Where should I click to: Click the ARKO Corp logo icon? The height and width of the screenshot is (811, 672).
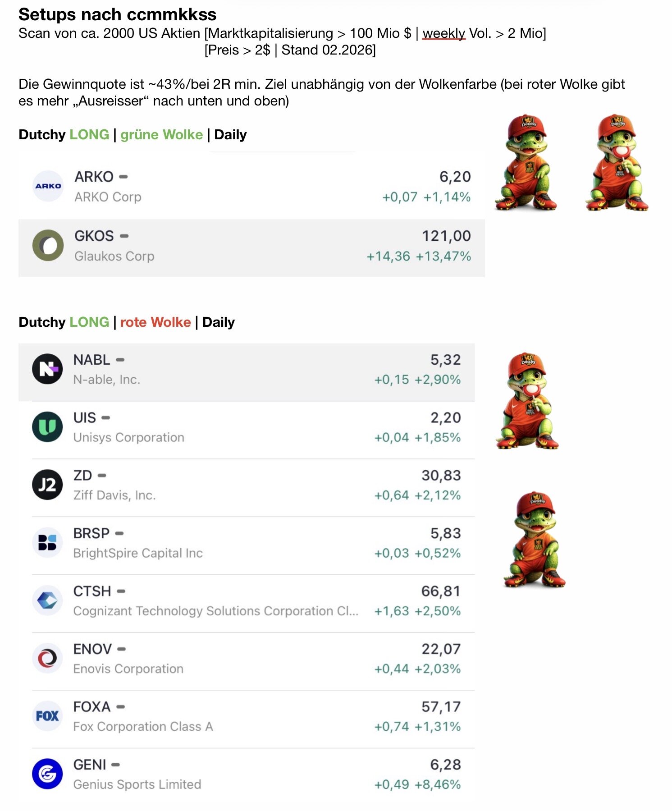pyautogui.click(x=48, y=186)
